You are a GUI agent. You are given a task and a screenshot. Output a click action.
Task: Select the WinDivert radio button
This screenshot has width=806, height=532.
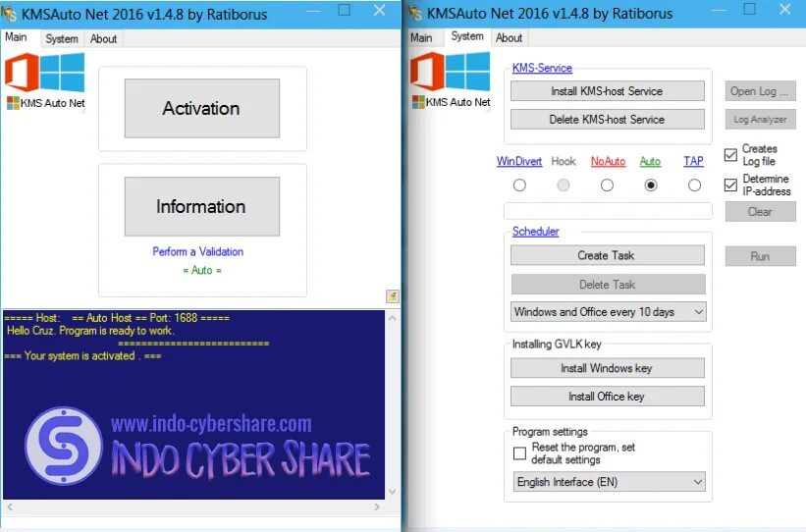pos(519,186)
